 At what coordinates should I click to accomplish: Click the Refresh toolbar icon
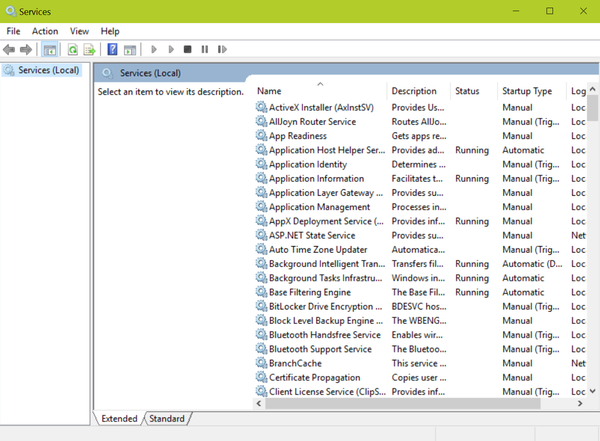72,49
